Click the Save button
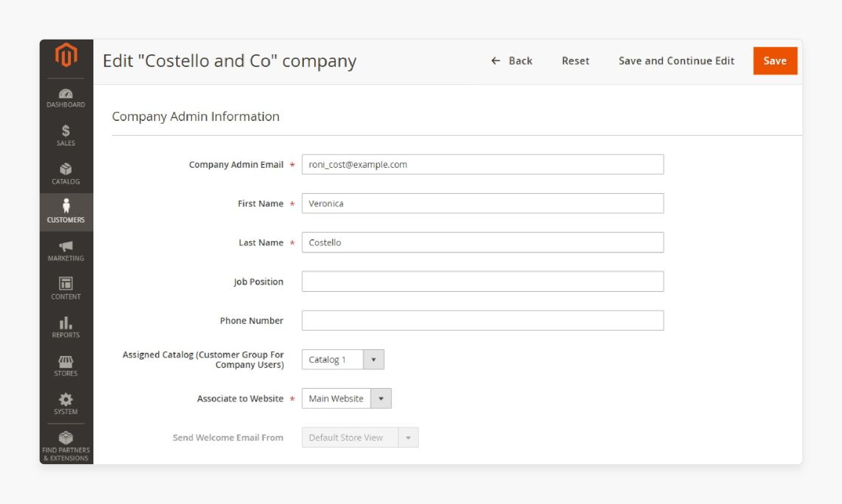 (774, 61)
